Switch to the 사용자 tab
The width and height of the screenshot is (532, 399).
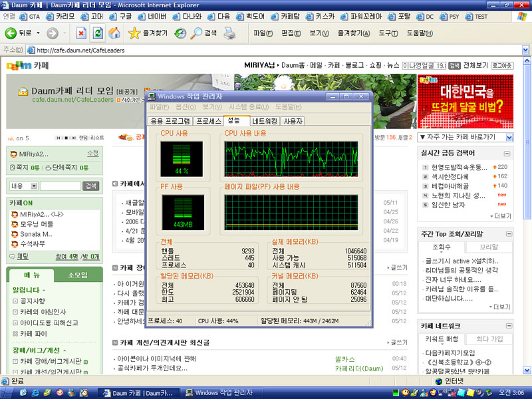293,121
